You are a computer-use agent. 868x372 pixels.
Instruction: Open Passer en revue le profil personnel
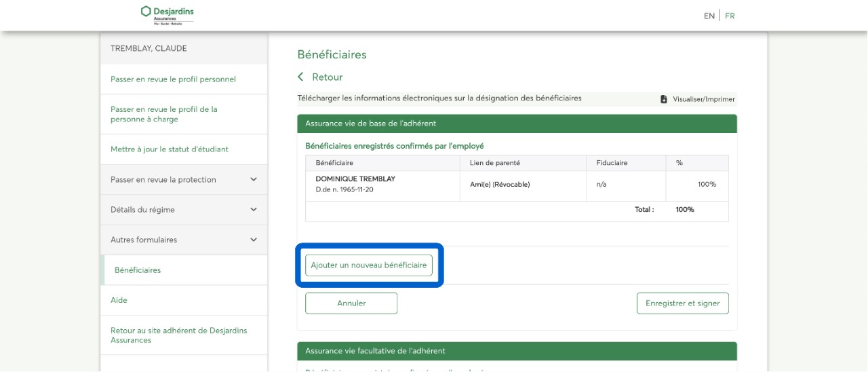[x=173, y=79]
